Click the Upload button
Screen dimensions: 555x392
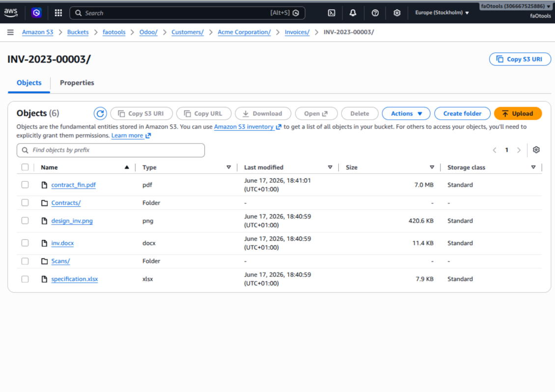pyautogui.click(x=518, y=113)
